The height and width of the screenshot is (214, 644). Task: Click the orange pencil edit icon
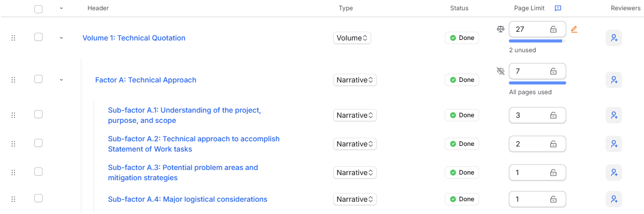coord(574,29)
